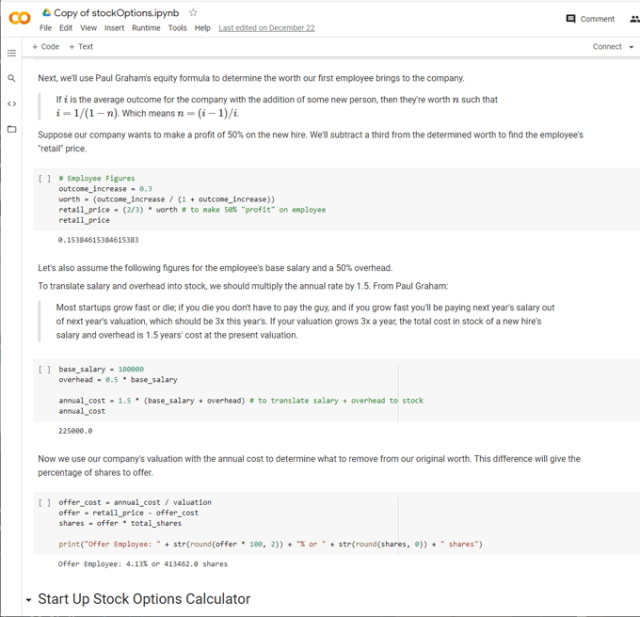Open the Files folder panel

pyautogui.click(x=12, y=129)
